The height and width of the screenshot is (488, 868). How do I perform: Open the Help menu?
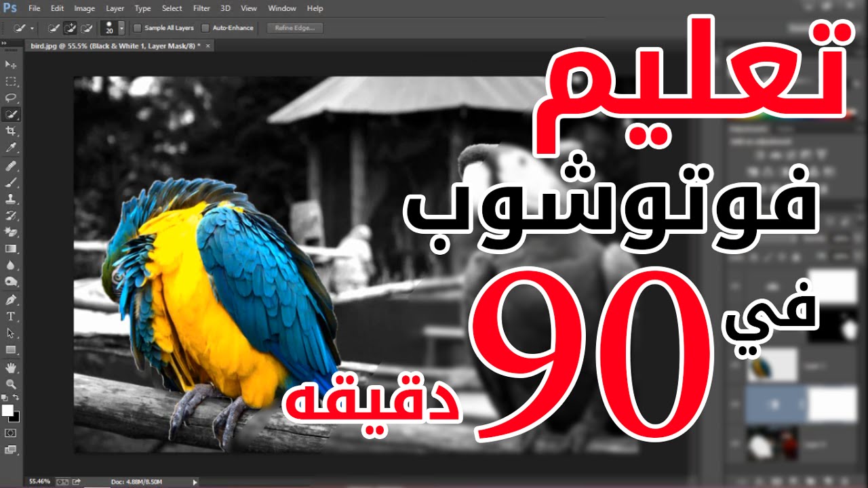[x=315, y=8]
